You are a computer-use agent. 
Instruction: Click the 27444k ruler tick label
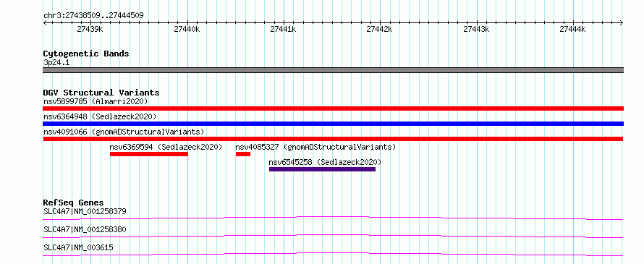pos(572,29)
